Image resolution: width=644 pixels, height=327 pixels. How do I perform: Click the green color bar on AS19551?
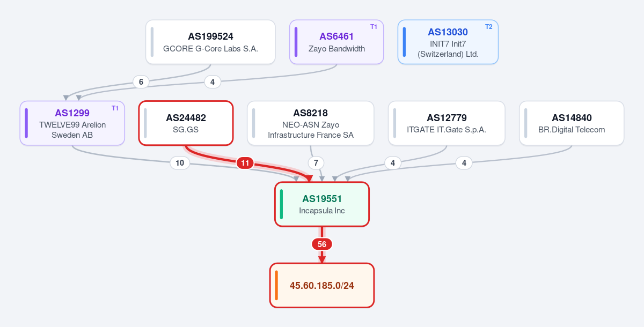coord(281,204)
